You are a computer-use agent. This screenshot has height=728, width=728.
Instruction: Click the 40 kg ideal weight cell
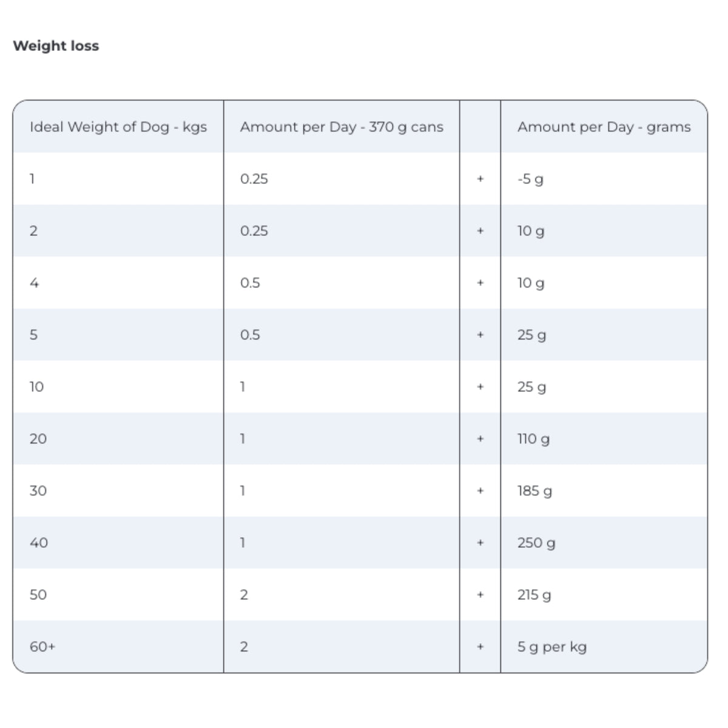[39, 543]
